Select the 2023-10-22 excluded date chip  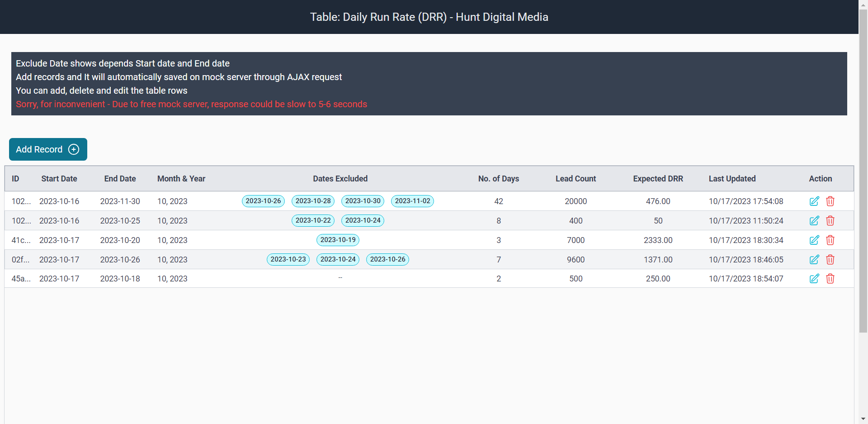(x=313, y=220)
